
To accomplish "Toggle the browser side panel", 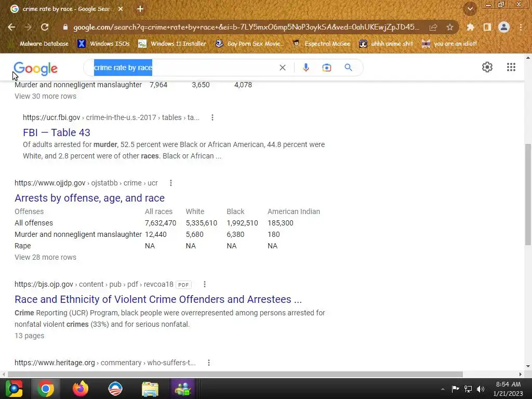I will pyautogui.click(x=487, y=27).
